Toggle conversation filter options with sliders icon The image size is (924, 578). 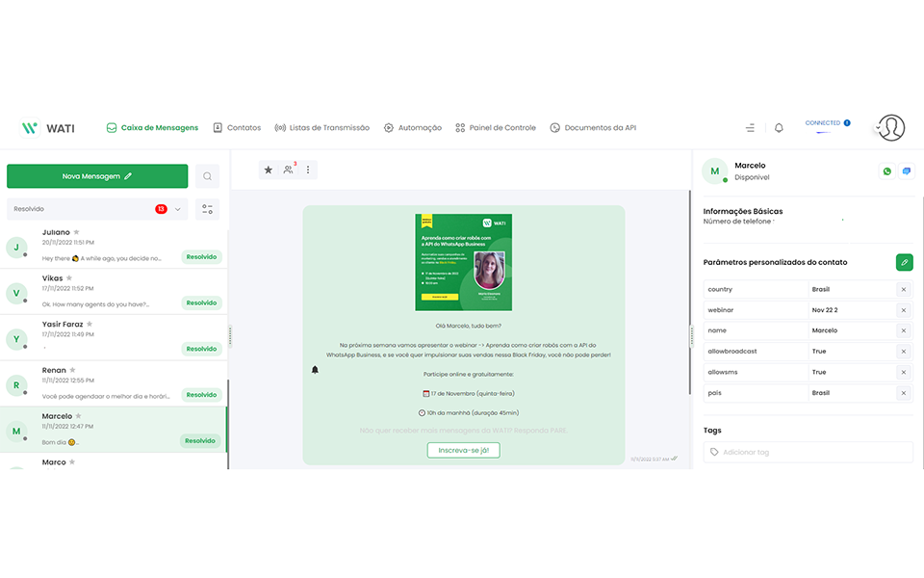click(x=206, y=208)
